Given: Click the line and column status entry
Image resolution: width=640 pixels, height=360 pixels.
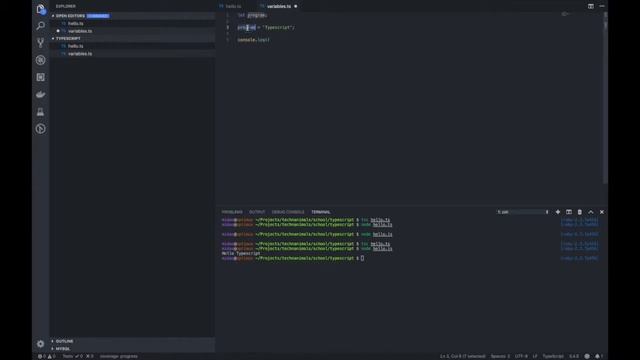Looking at the screenshot, I should click(x=462, y=356).
